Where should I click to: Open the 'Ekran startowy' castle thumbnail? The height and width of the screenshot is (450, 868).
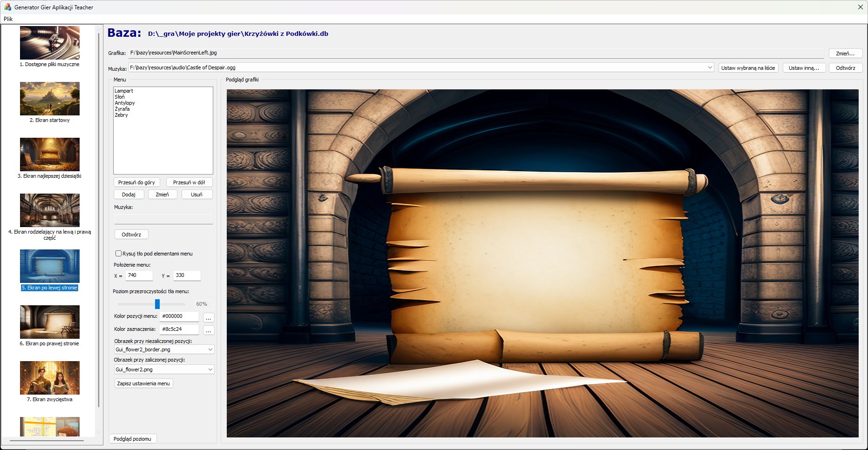(x=50, y=99)
